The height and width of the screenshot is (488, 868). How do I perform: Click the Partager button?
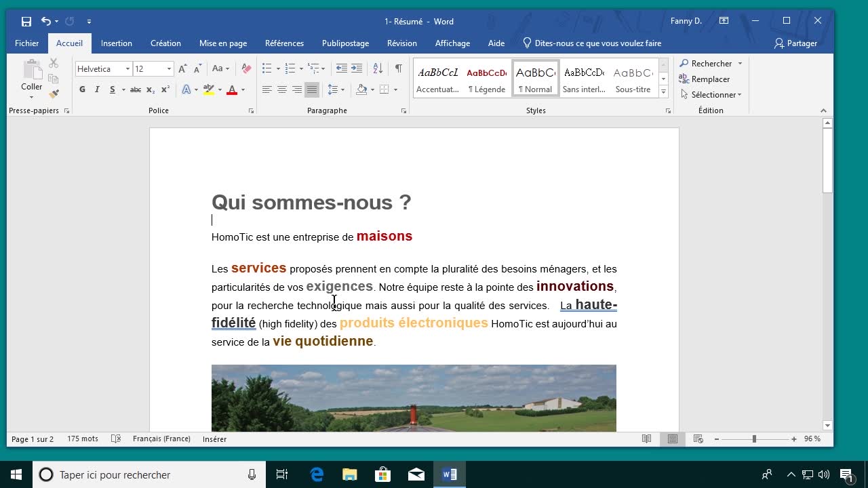795,43
